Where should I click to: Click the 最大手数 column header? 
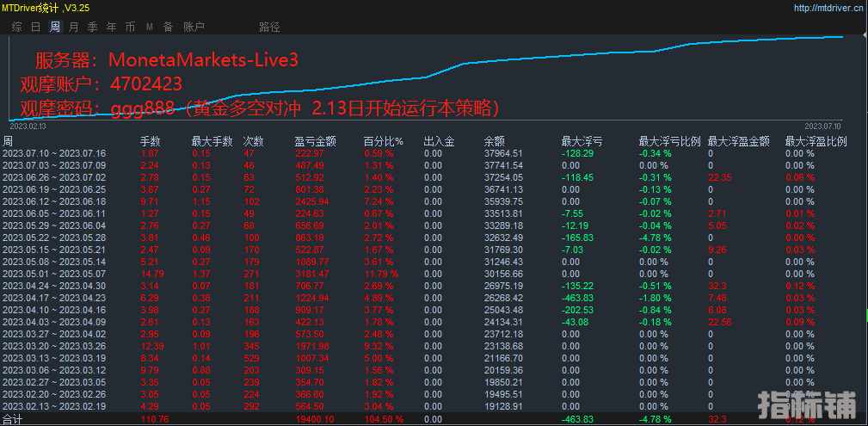pos(212,141)
